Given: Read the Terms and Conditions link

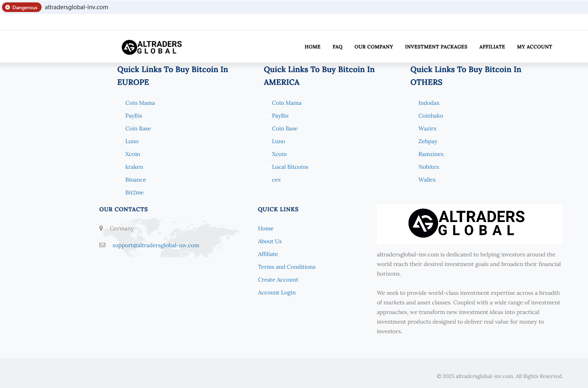Looking at the screenshot, I should click(x=287, y=267).
